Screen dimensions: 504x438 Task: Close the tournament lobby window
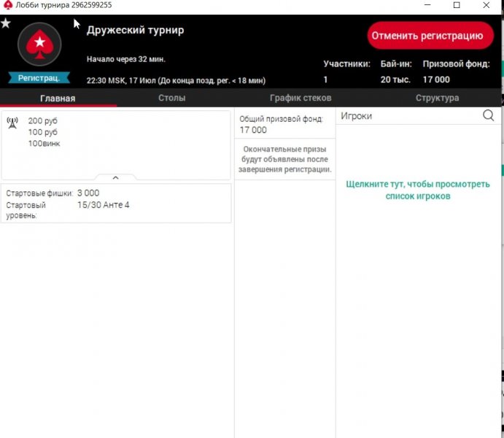tap(489, 5)
